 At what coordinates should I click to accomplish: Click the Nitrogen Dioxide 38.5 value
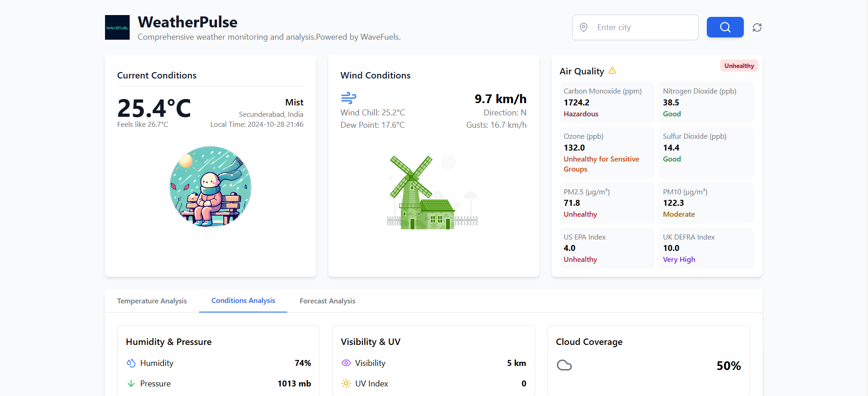(671, 103)
